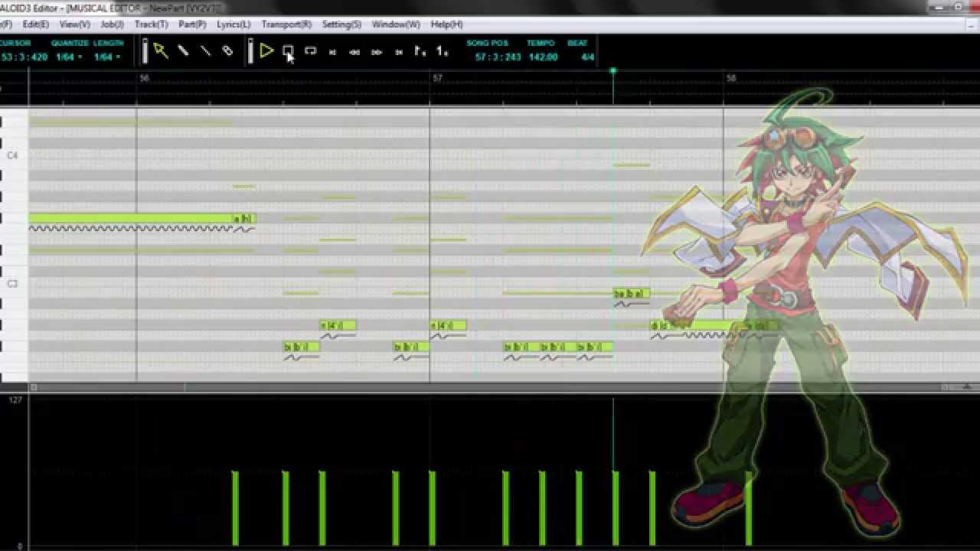This screenshot has width=980, height=551.
Task: Stop playback with the square Stop button
Action: 288,51
